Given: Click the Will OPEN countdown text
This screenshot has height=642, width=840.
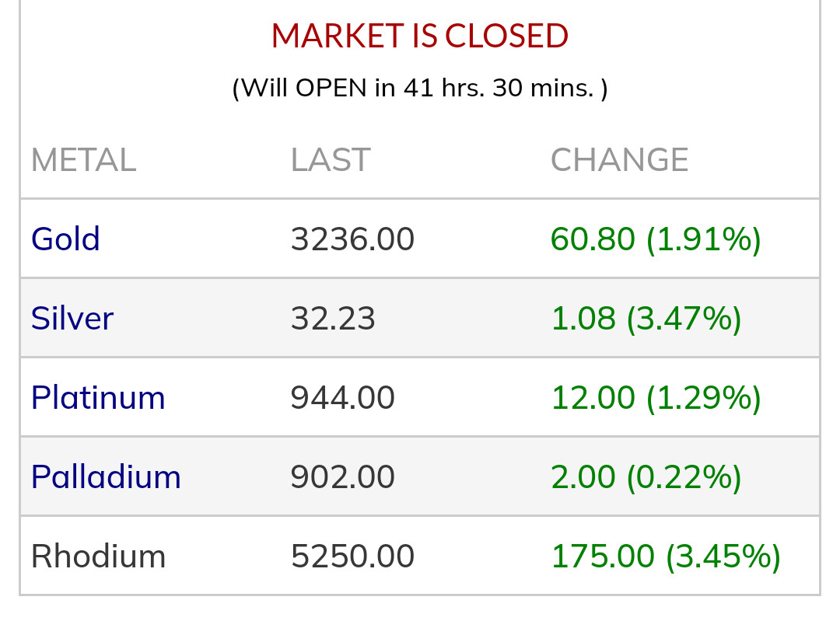Looking at the screenshot, I should [420, 88].
